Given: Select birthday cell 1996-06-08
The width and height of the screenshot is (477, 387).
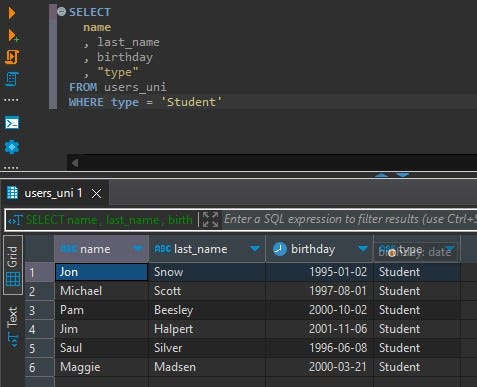Looking at the screenshot, I should tap(319, 348).
